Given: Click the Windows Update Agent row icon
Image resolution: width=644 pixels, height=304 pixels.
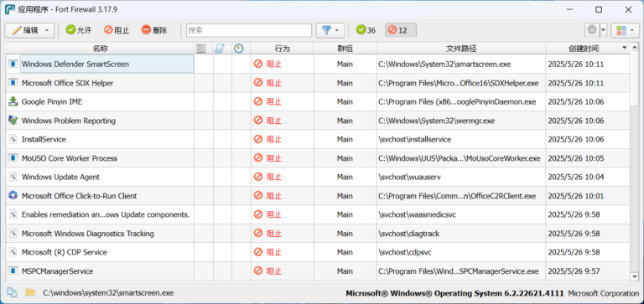Looking at the screenshot, I should (x=13, y=177).
